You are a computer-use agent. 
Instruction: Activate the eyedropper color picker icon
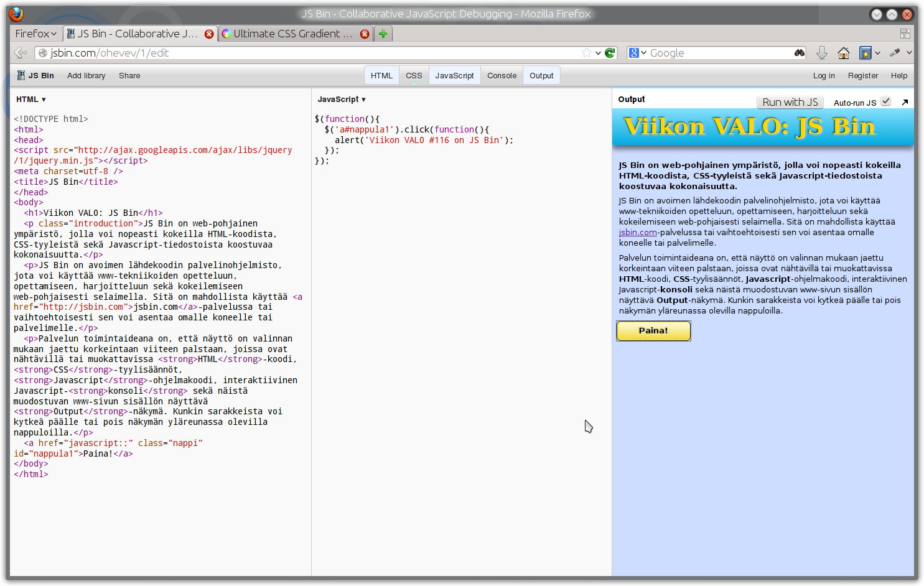[895, 53]
